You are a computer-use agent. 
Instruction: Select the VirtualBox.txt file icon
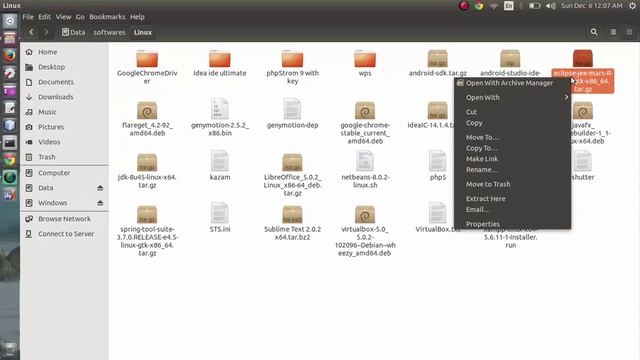click(438, 213)
